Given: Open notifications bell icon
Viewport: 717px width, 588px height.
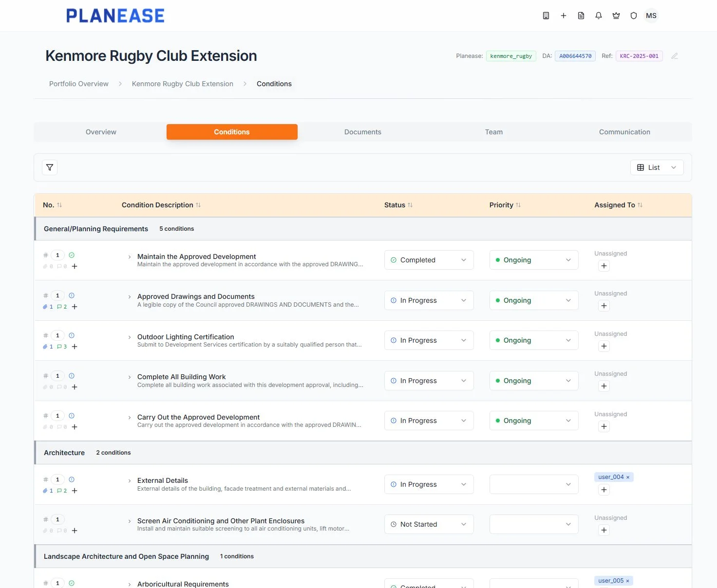Looking at the screenshot, I should click(x=599, y=16).
